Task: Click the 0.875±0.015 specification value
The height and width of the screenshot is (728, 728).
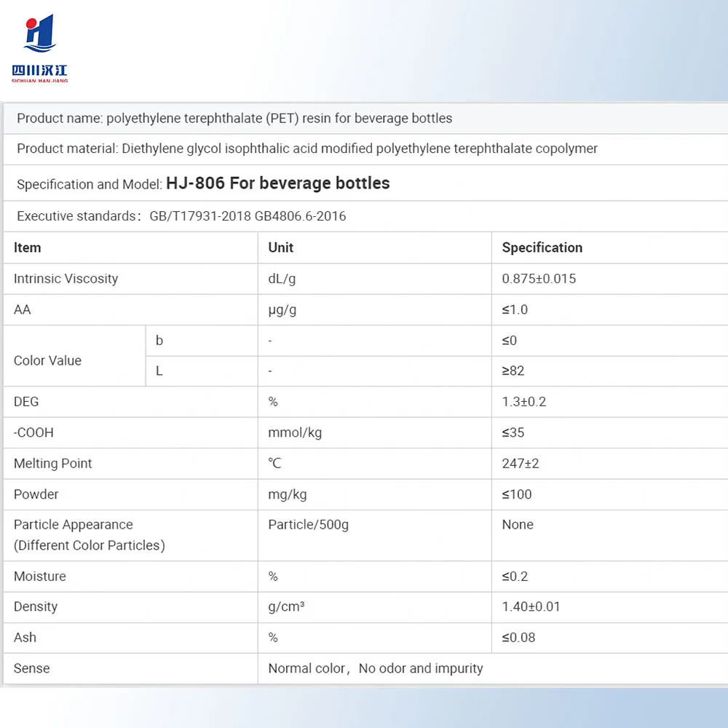Action: point(539,279)
